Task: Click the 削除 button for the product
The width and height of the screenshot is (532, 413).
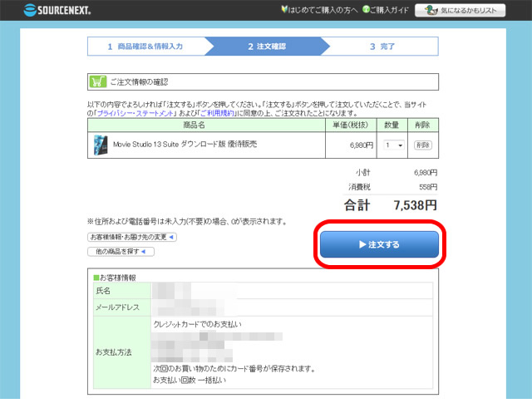Action: [x=423, y=145]
